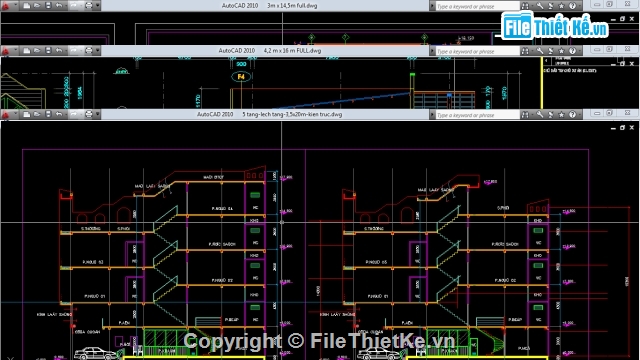The width and height of the screenshot is (640, 360).
Task: Click the binoculars search icon in the top window
Action: (x=525, y=6)
